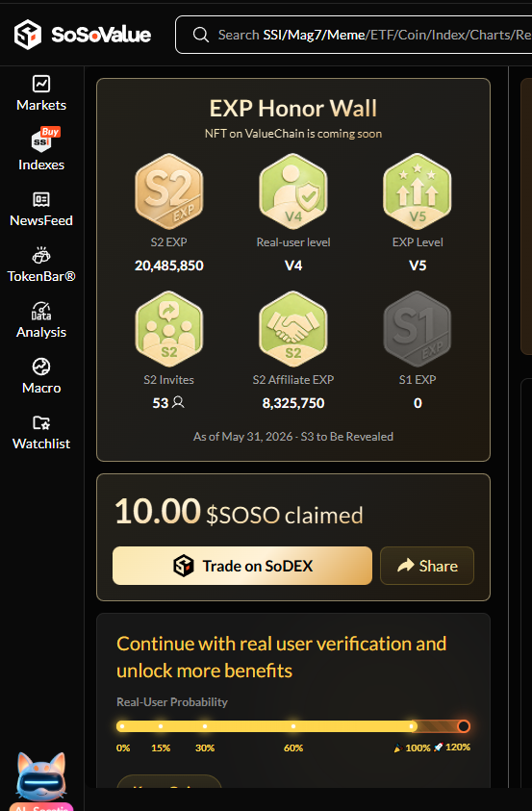The height and width of the screenshot is (811, 532).
Task: Open Markets in the sidebar
Action: pyautogui.click(x=41, y=93)
